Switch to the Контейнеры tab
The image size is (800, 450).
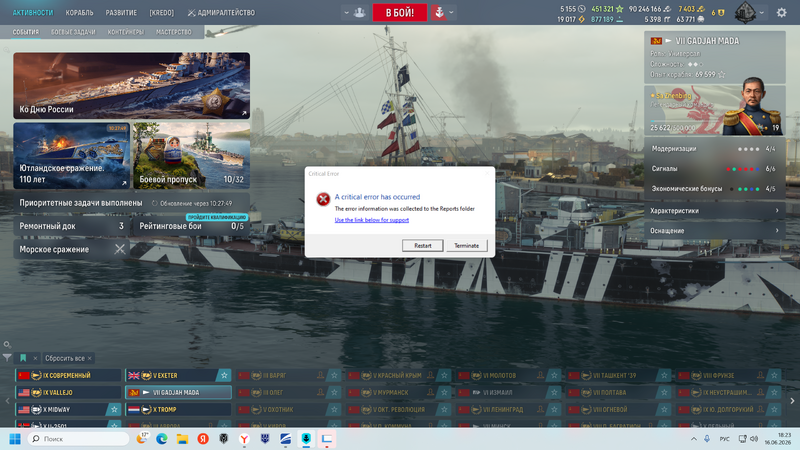126,32
